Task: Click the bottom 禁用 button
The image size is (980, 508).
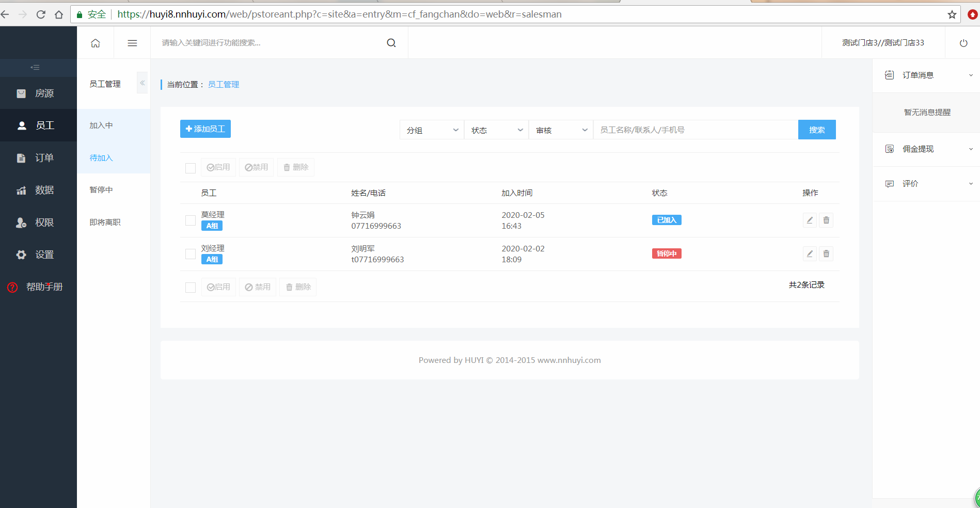Action: pos(258,287)
